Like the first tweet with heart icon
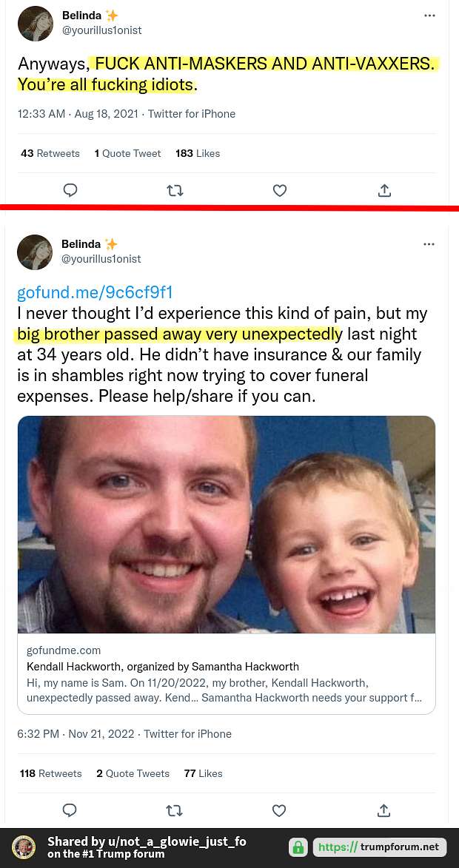 (x=280, y=190)
